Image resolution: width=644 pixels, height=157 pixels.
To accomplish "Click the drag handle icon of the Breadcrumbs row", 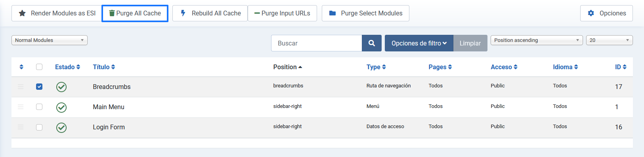I will coord(21,87).
